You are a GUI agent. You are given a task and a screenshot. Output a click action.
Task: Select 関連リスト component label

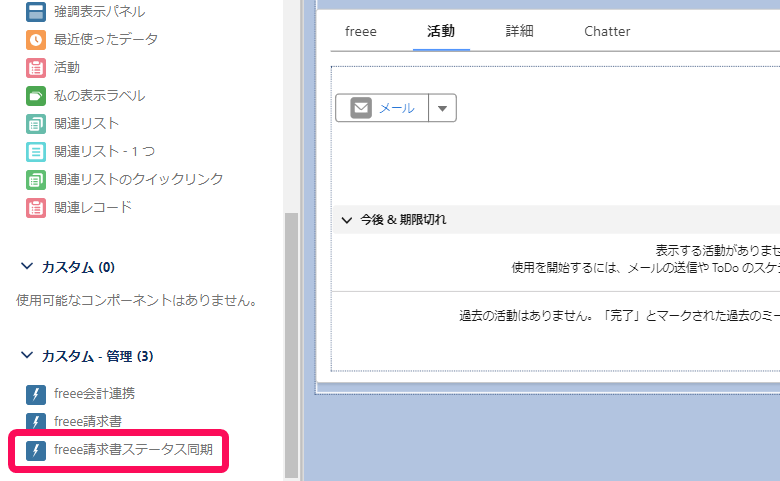(x=87, y=123)
